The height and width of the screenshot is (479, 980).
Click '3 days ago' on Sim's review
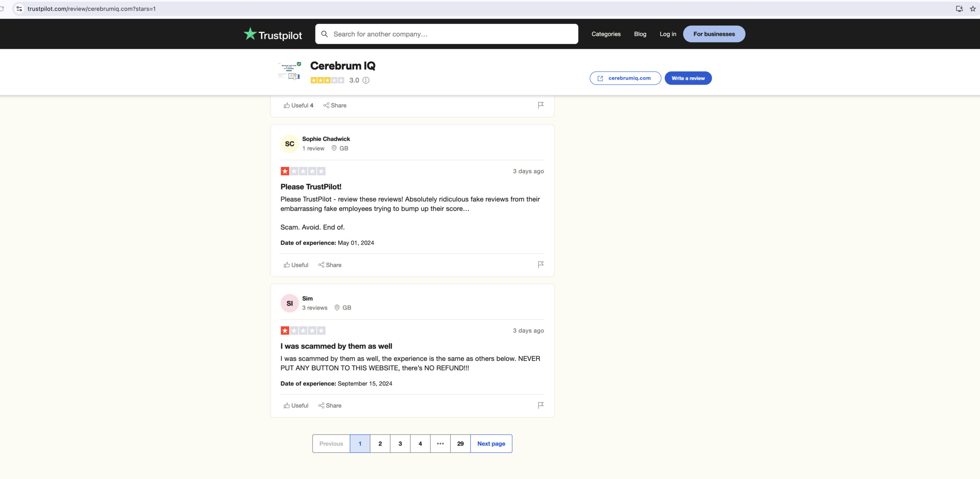[x=528, y=330]
